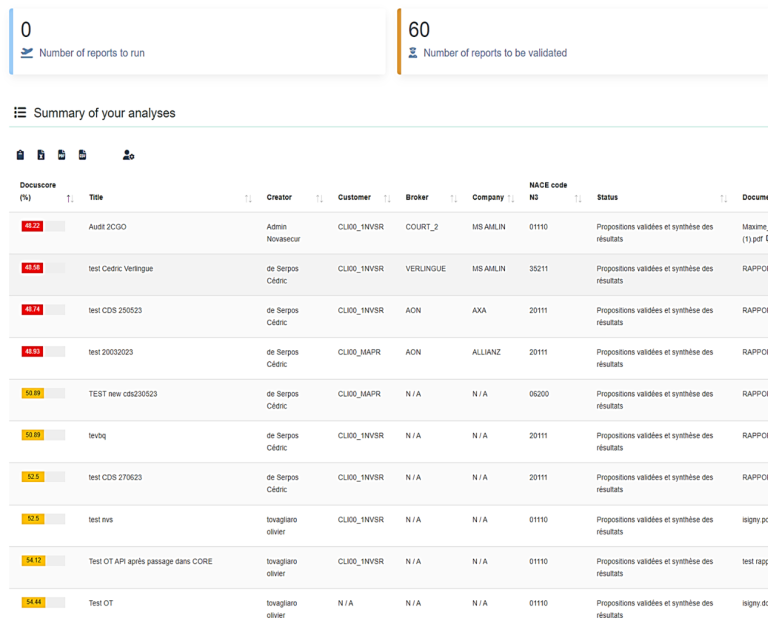The image size is (768, 621).
Task: Export the table as Excel file
Action: [x=41, y=155]
